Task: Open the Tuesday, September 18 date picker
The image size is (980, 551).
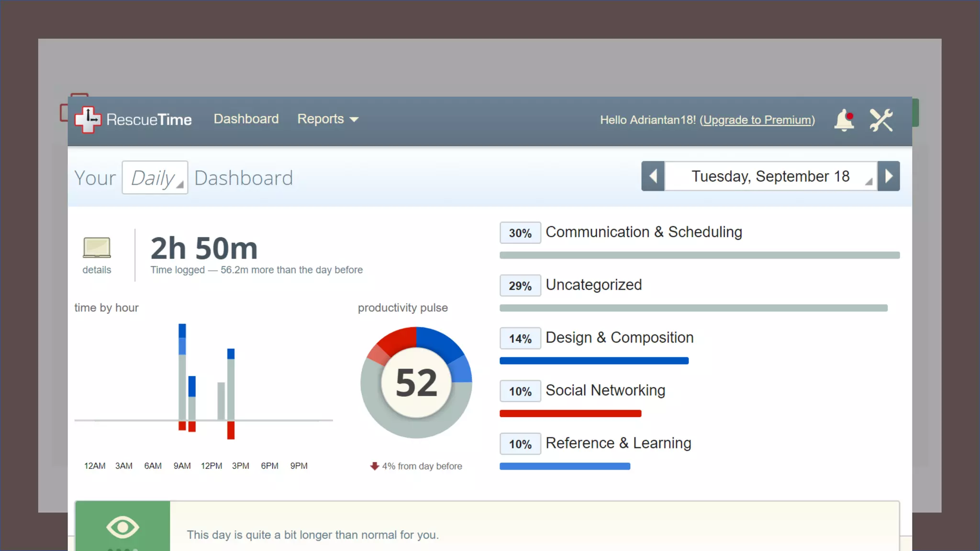Action: [770, 176]
